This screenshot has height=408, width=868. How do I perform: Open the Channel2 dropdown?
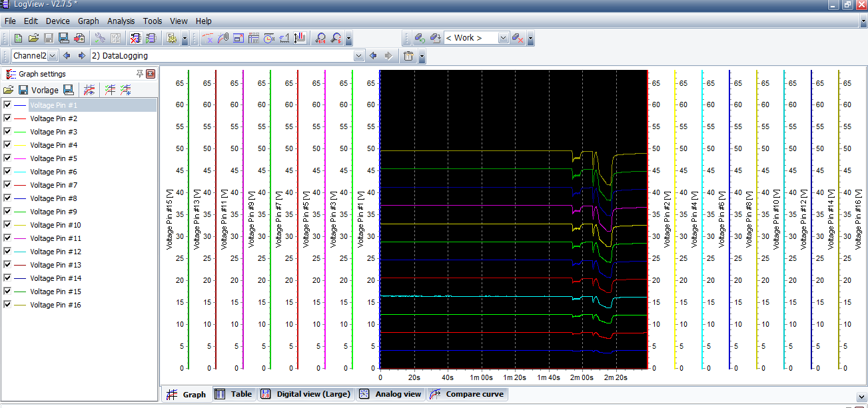click(53, 56)
